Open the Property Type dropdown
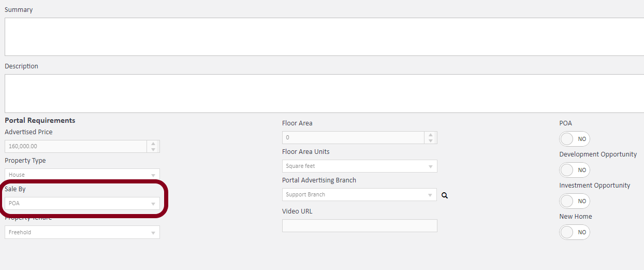Screen dimensions: 644x270 (82, 175)
